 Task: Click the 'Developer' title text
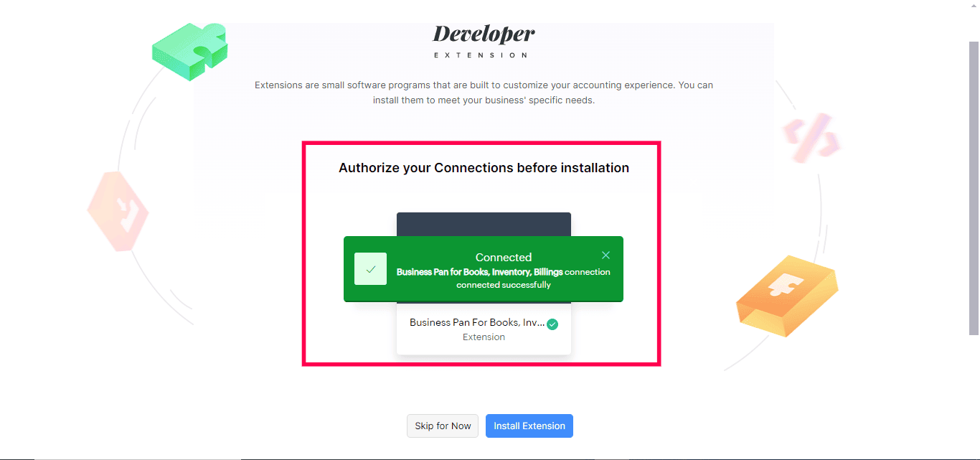(484, 34)
